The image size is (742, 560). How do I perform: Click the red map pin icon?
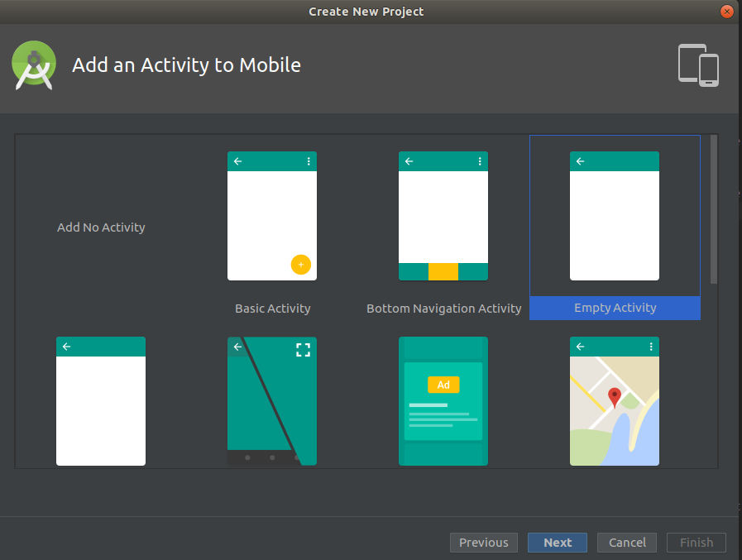click(x=615, y=398)
